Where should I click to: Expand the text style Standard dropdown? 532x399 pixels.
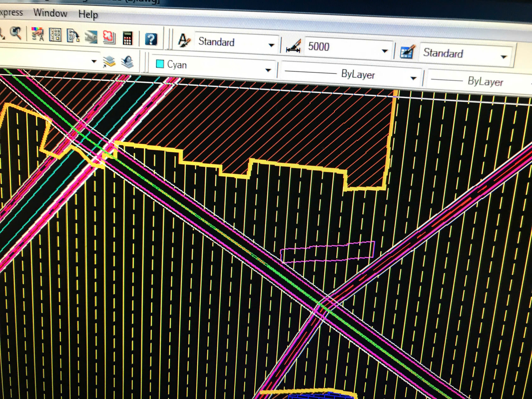[271, 45]
